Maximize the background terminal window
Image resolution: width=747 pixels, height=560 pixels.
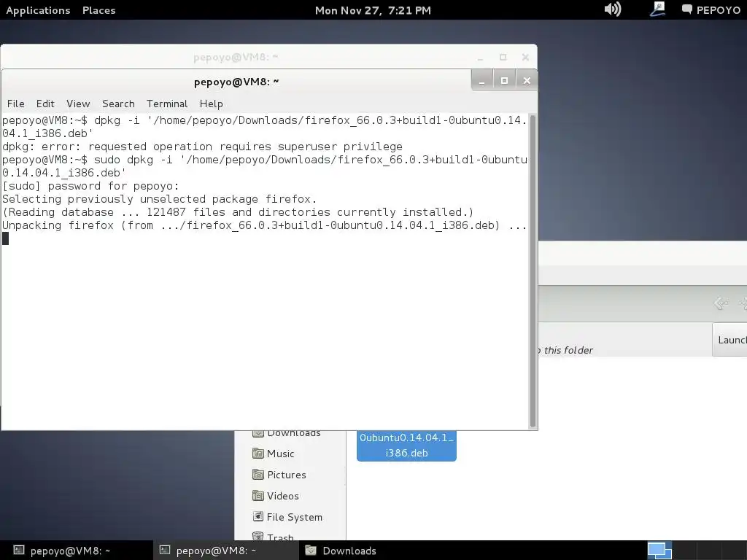click(x=503, y=57)
